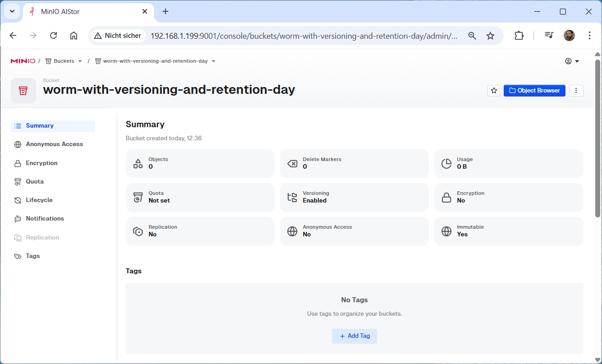The height and width of the screenshot is (364, 602).
Task: Click the Versioning card icon
Action: (292, 197)
